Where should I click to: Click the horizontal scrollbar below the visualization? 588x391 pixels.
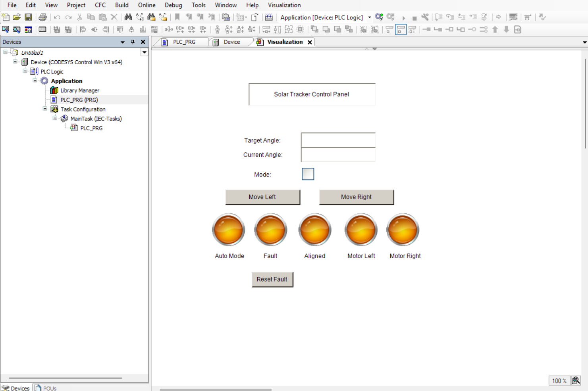(x=216, y=389)
